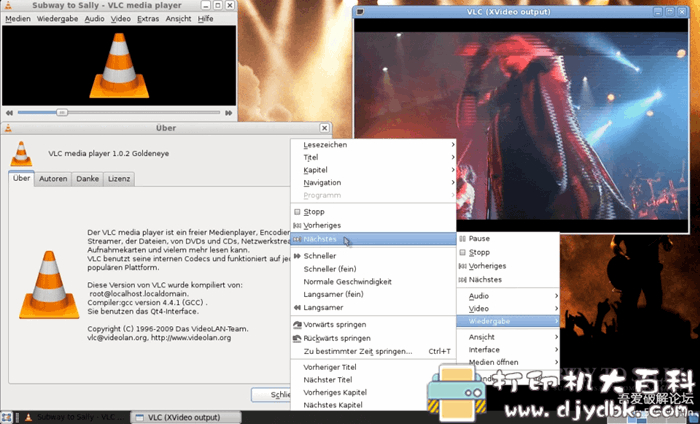Open the Wiedergabe menu in menu bar

(57, 19)
